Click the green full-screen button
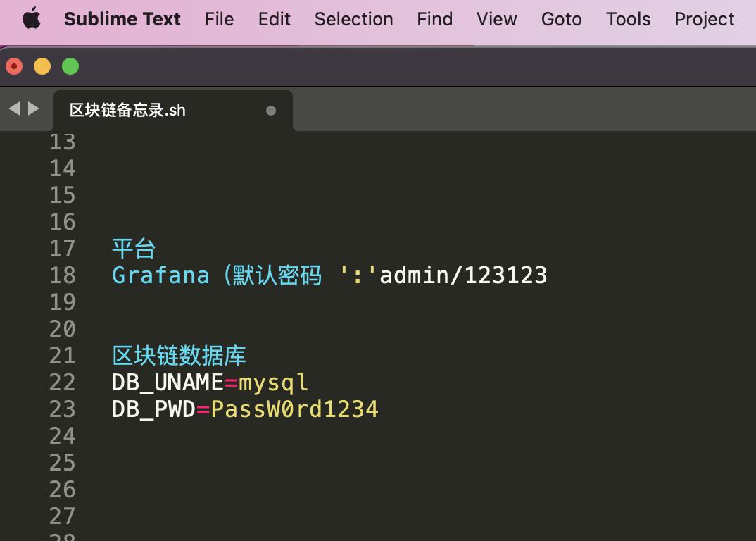Screen dimensions: 756x541 tap(70, 66)
